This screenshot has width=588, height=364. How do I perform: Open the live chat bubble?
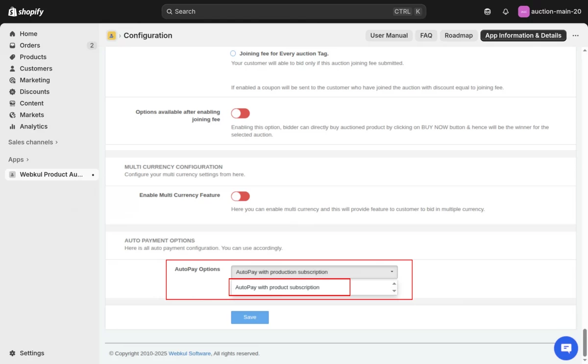point(566,348)
